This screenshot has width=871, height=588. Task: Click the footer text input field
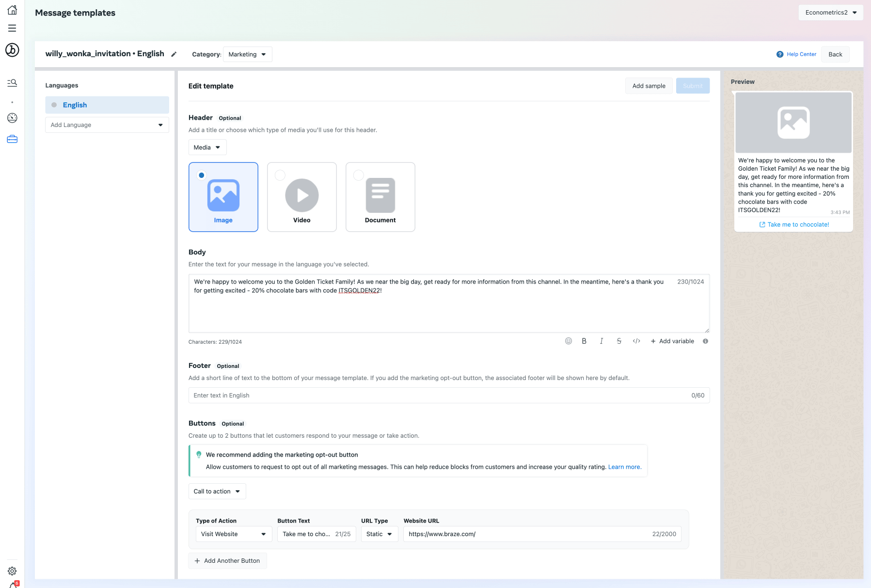(449, 396)
